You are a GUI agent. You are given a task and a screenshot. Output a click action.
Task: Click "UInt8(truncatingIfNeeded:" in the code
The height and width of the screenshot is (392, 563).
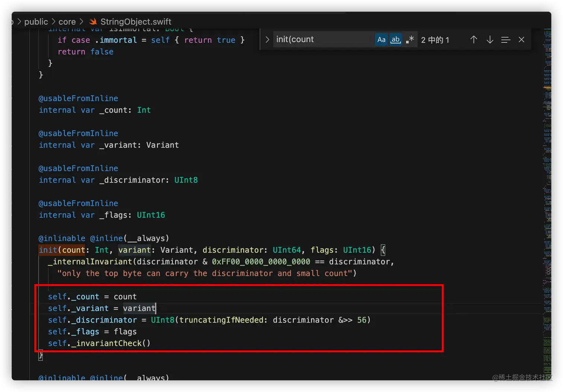[209, 320]
